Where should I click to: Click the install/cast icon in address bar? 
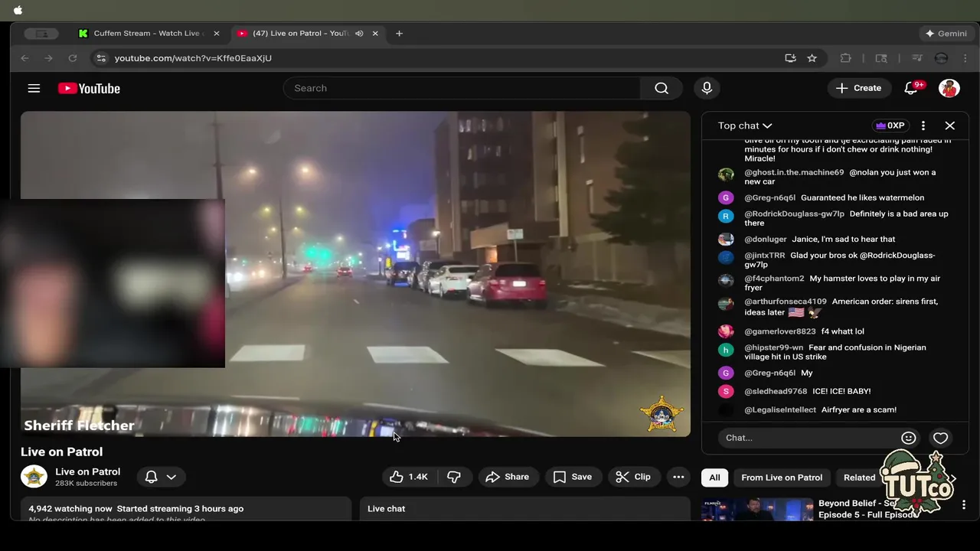coord(790,58)
